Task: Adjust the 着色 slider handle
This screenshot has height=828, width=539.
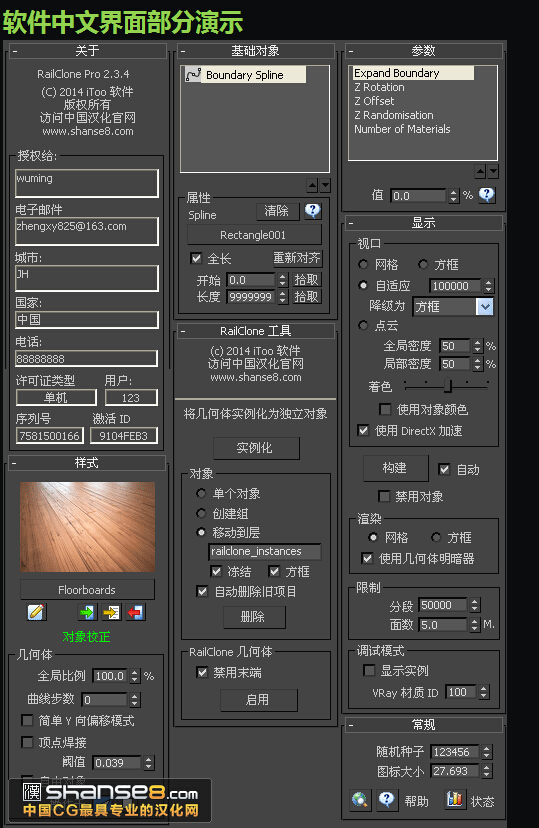Action: 448,385
